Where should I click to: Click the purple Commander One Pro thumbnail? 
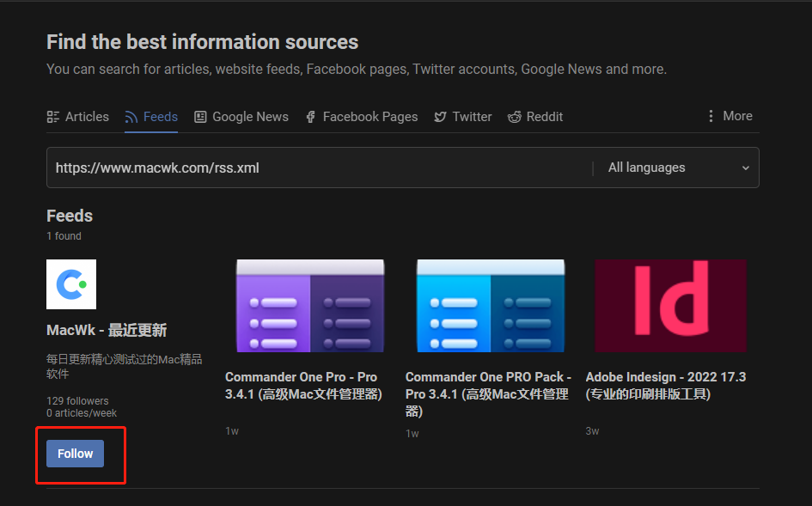coord(310,307)
